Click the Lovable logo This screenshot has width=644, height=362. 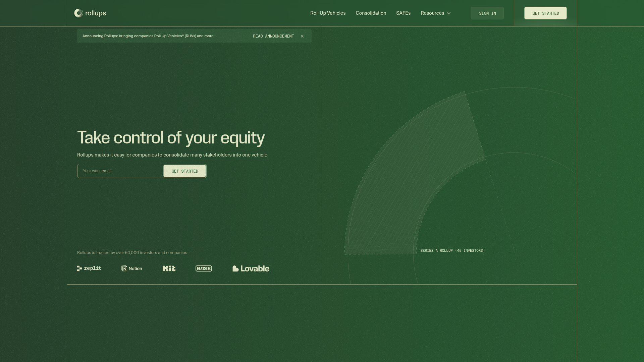click(x=251, y=268)
